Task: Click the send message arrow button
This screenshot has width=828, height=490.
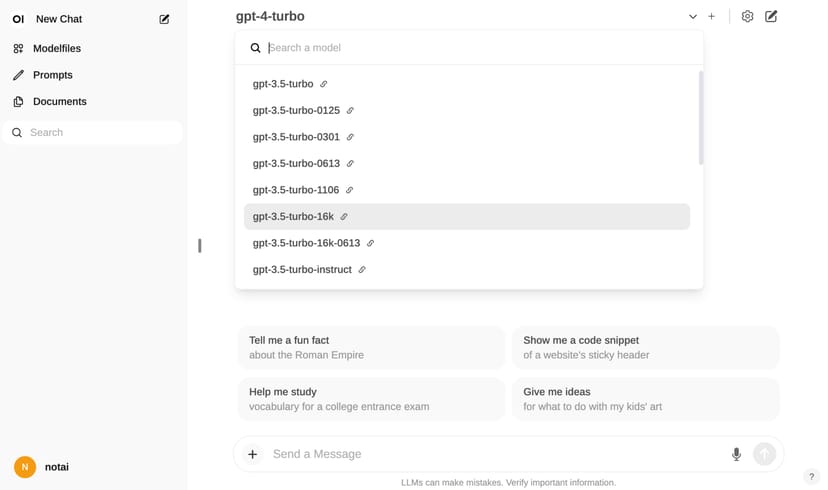Action: click(x=764, y=454)
